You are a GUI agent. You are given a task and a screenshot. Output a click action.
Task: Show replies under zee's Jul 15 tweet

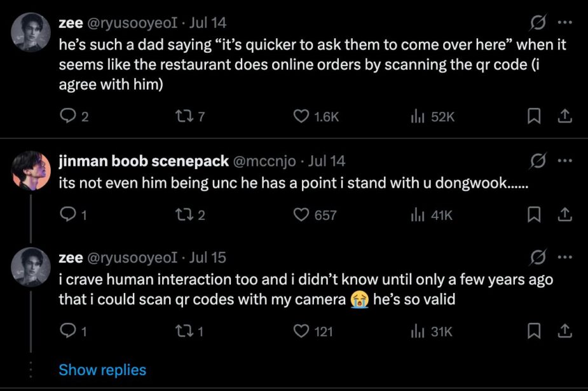102,369
